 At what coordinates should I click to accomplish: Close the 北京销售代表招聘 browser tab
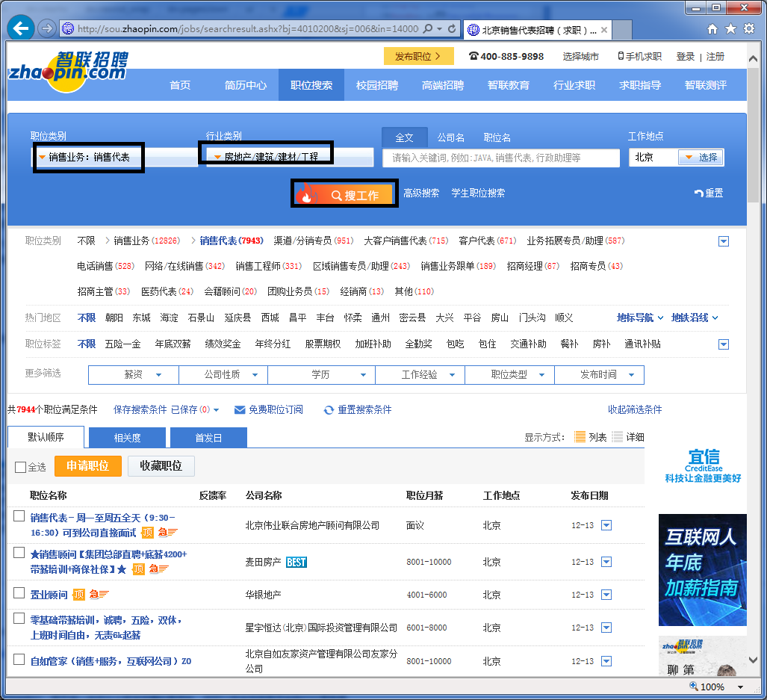coord(604,31)
